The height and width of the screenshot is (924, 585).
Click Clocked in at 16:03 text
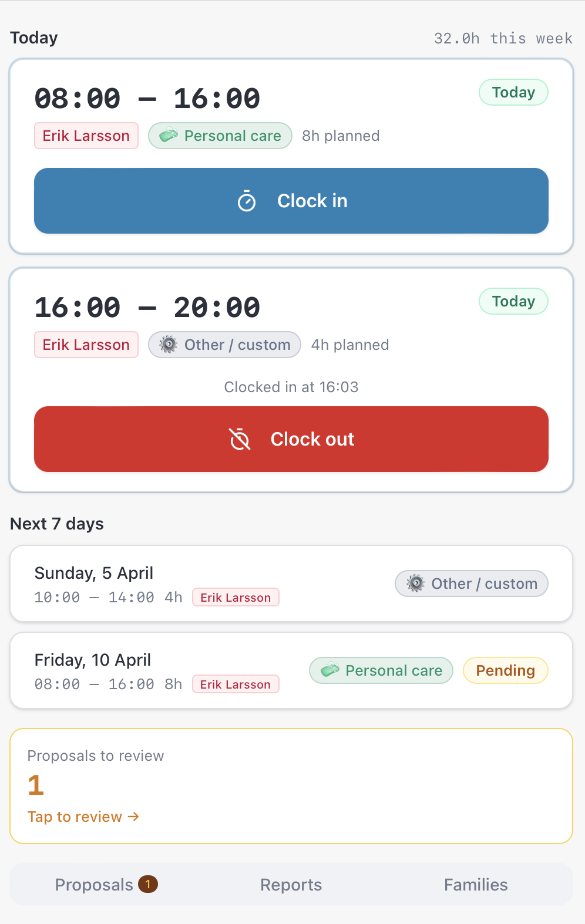pos(291,387)
